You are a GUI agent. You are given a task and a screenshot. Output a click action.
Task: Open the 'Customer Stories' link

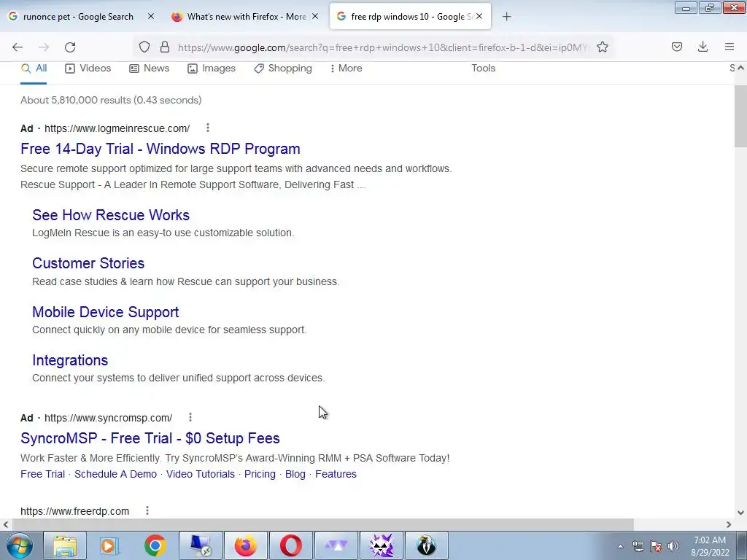pyautogui.click(x=88, y=262)
